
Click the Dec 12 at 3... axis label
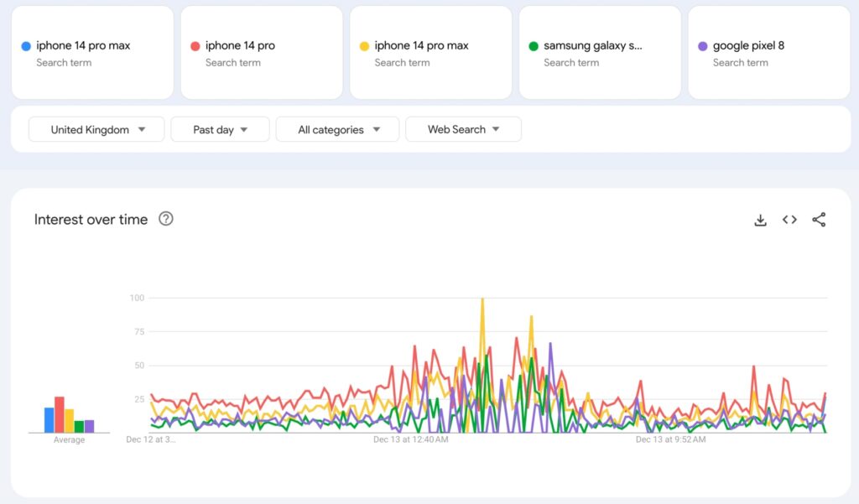151,439
